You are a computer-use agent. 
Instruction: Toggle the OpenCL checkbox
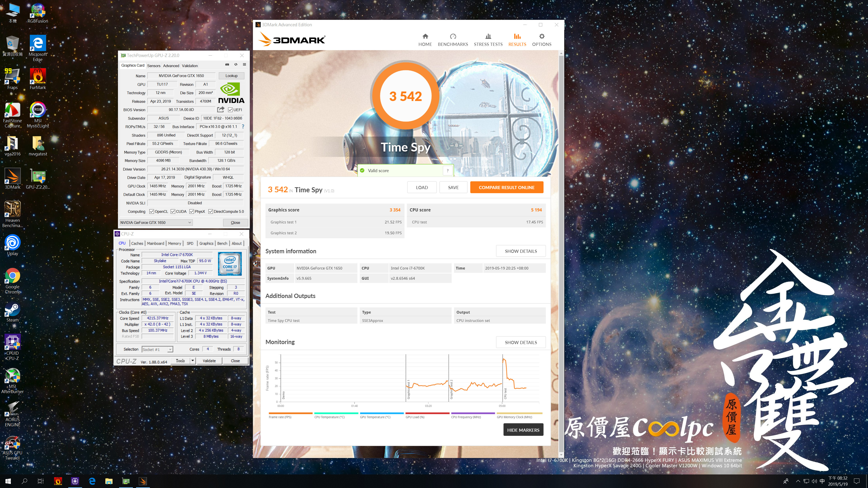coord(152,211)
